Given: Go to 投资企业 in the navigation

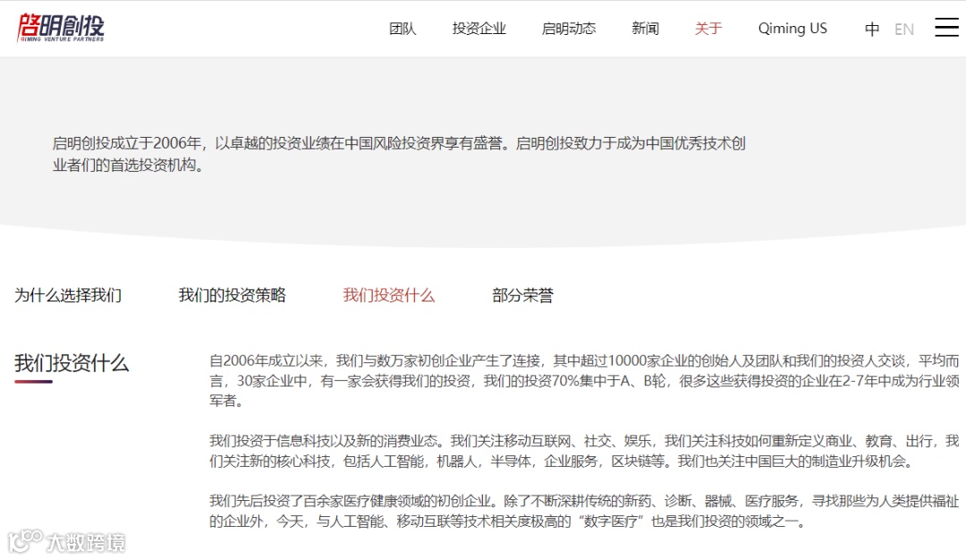Looking at the screenshot, I should point(479,29).
